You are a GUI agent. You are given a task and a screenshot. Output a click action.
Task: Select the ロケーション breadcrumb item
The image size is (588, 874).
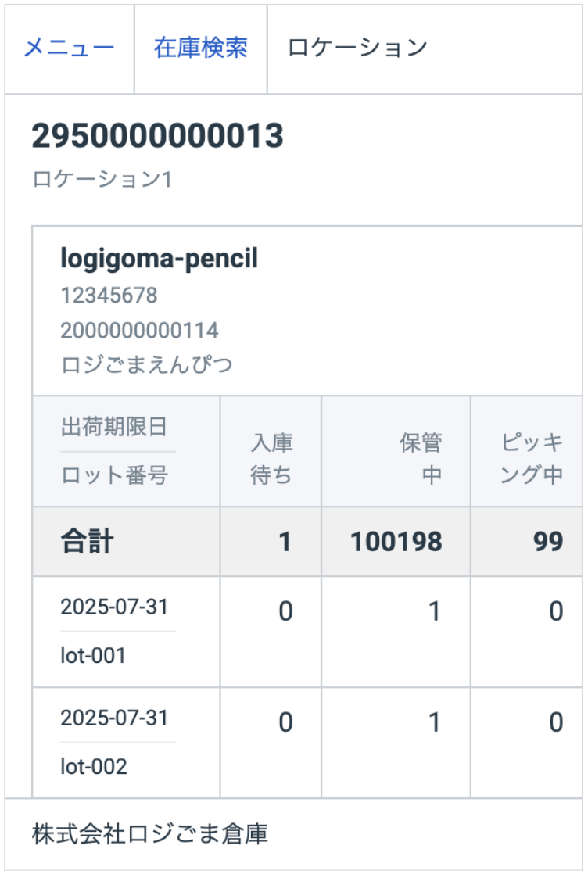[357, 48]
